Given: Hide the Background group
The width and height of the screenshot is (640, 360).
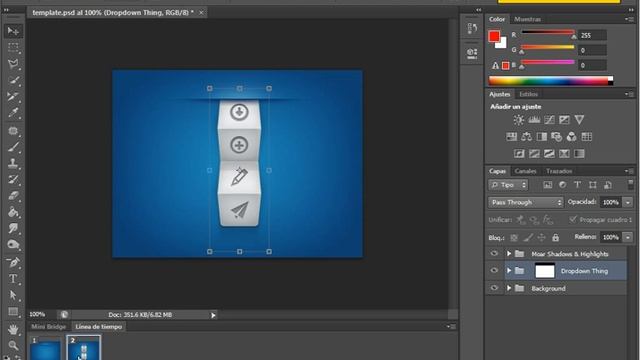Looking at the screenshot, I should [494, 288].
